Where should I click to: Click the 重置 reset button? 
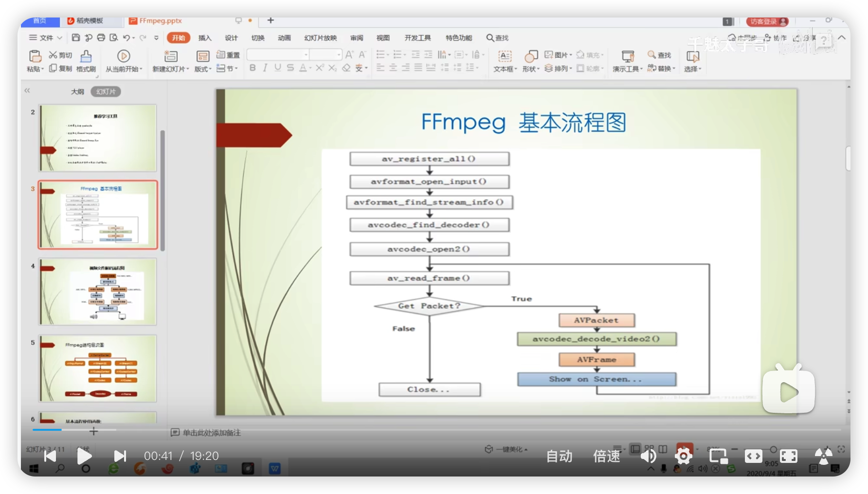click(x=228, y=55)
